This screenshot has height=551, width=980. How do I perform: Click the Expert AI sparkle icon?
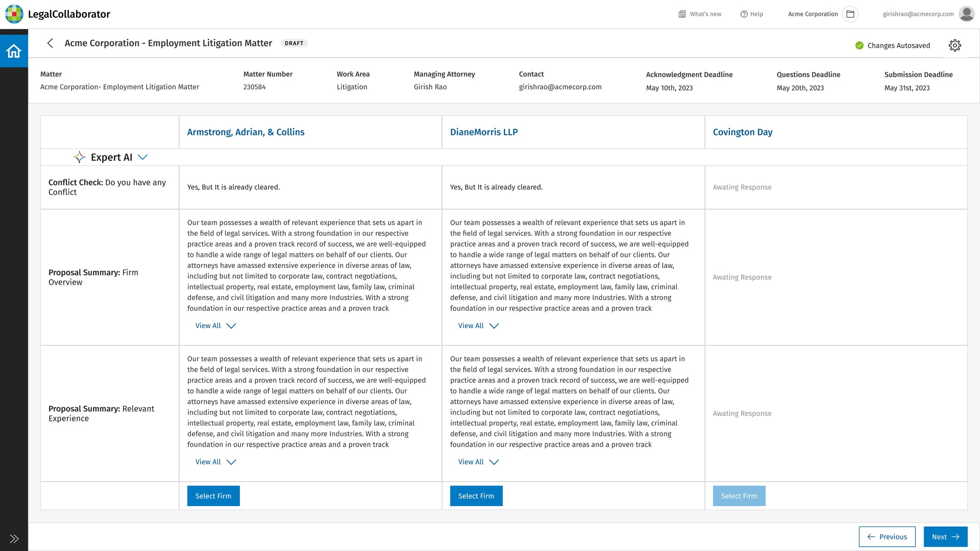(79, 157)
